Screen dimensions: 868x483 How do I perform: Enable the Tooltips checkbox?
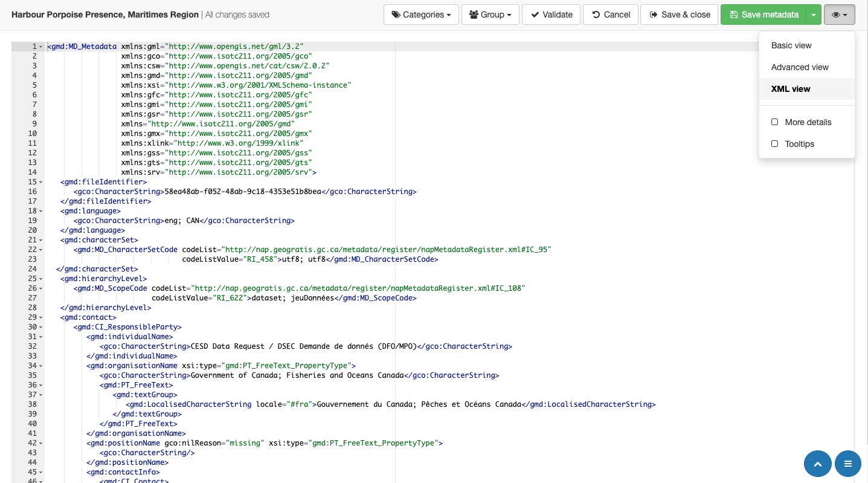tap(775, 144)
